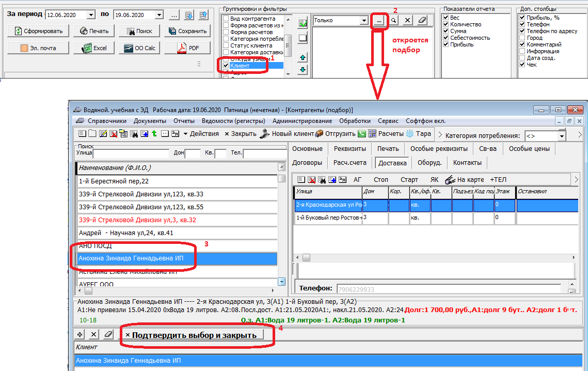The height and width of the screenshot is (371, 588).
Task: Click the magnifier icon next to the selection button
Action: pyautogui.click(x=393, y=21)
